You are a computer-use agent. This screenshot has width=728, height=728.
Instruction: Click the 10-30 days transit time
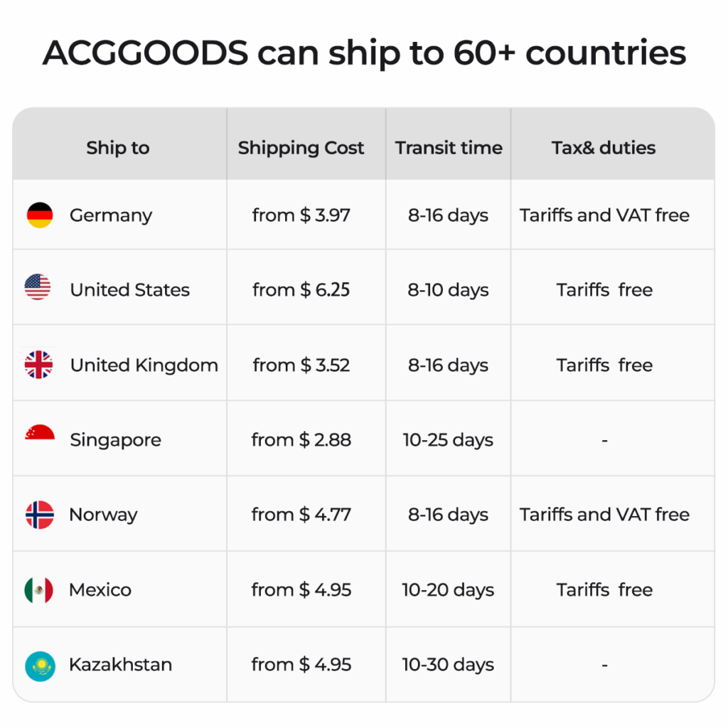[x=448, y=665]
